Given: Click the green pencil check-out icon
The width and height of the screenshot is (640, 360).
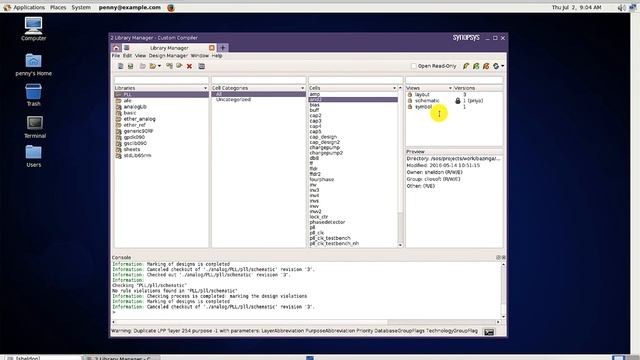Looking at the screenshot, I should click(x=466, y=66).
